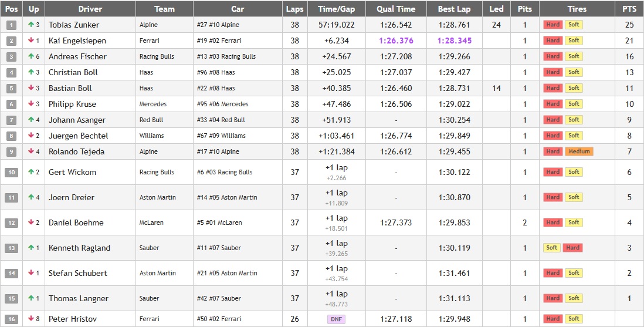Click the Hard tire badge for Daniel Boehme
Viewport: 644px width, 327px height.
(x=553, y=223)
